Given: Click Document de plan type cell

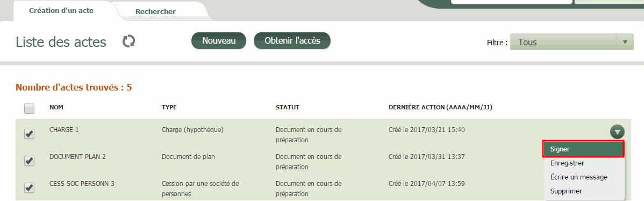Looking at the screenshot, I should [188, 156].
